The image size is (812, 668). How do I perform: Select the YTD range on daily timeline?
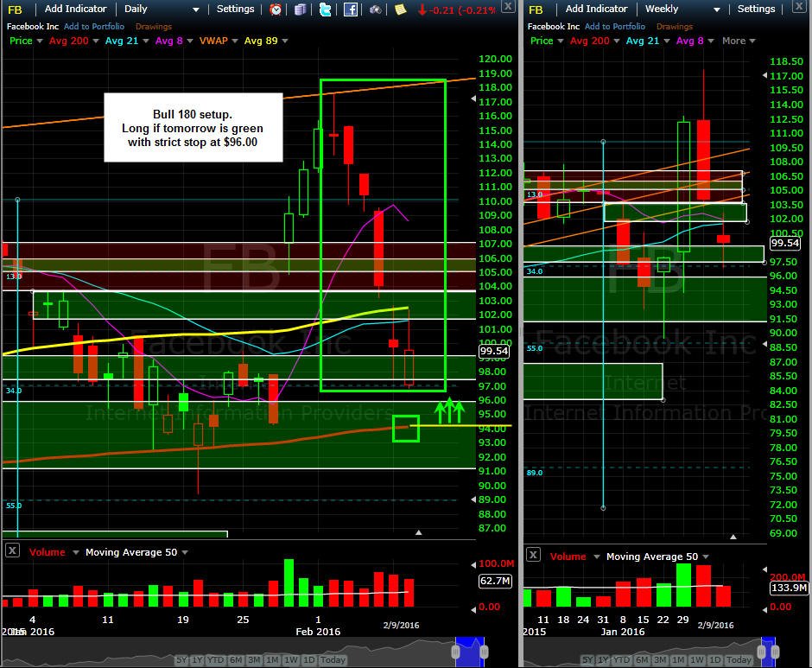point(215,659)
